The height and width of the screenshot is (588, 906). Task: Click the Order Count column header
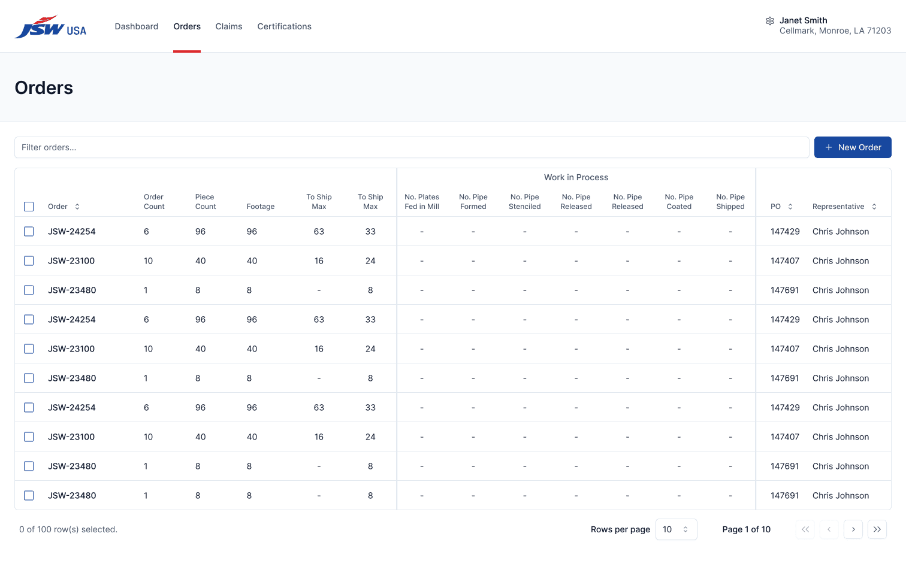(x=154, y=202)
